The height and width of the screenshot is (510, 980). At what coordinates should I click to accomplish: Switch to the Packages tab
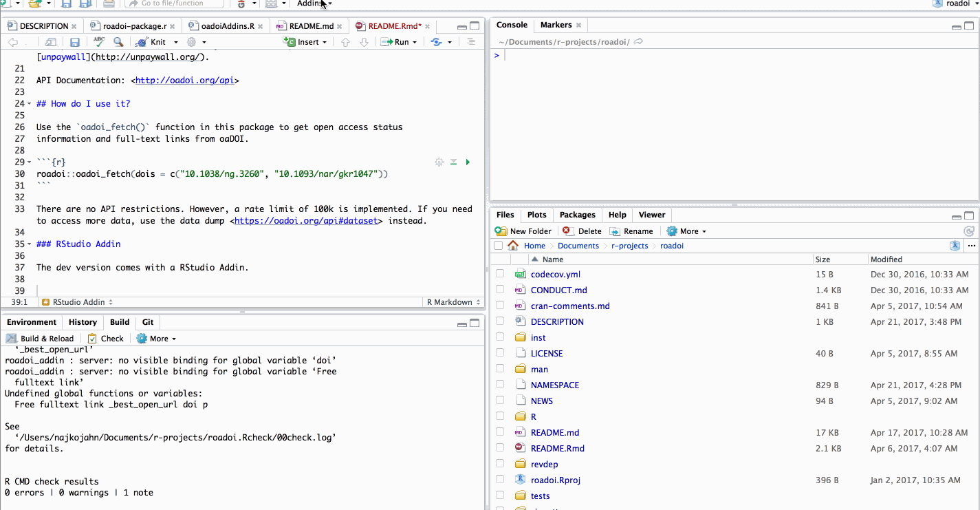577,215
